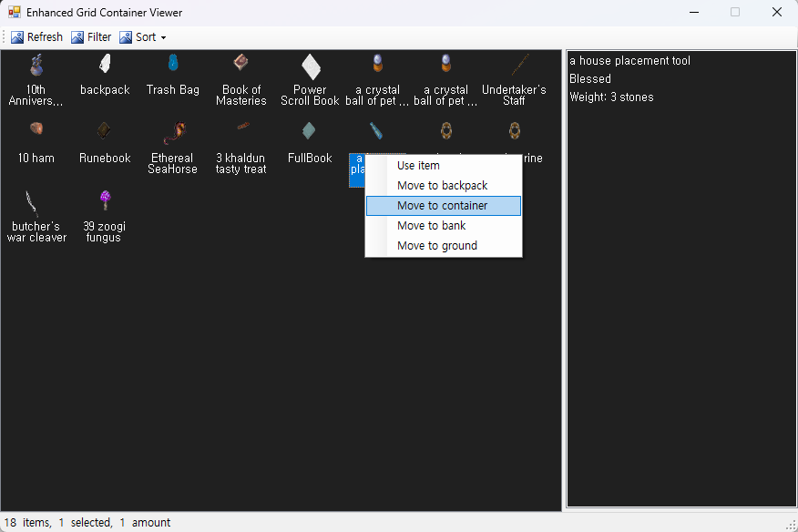Select the FullBook item icon
The width and height of the screenshot is (798, 532).
309,131
